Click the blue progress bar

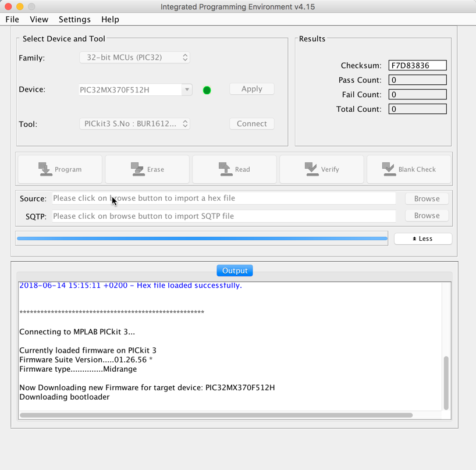point(201,238)
